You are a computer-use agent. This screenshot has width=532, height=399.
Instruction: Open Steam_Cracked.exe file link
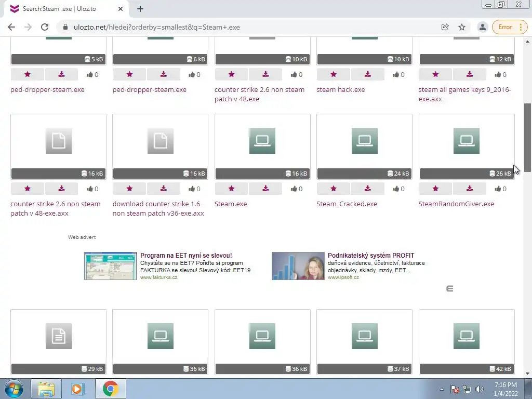coord(347,204)
